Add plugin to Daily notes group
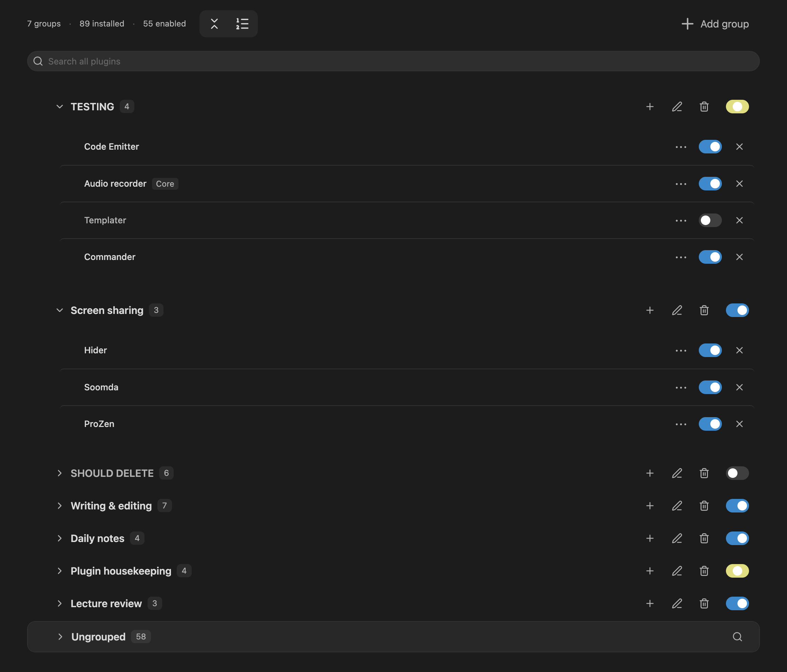 (650, 538)
